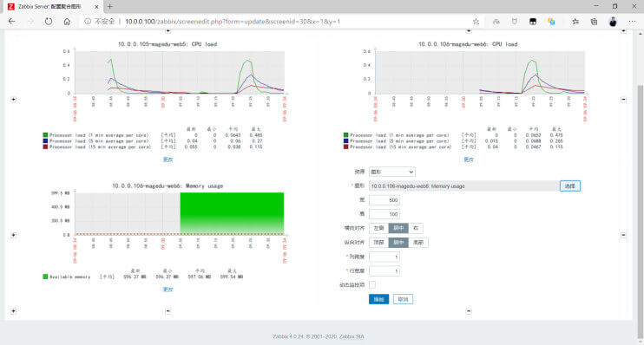Open the browser profile avatar
This screenshot has width=644, height=345.
[x=613, y=22]
